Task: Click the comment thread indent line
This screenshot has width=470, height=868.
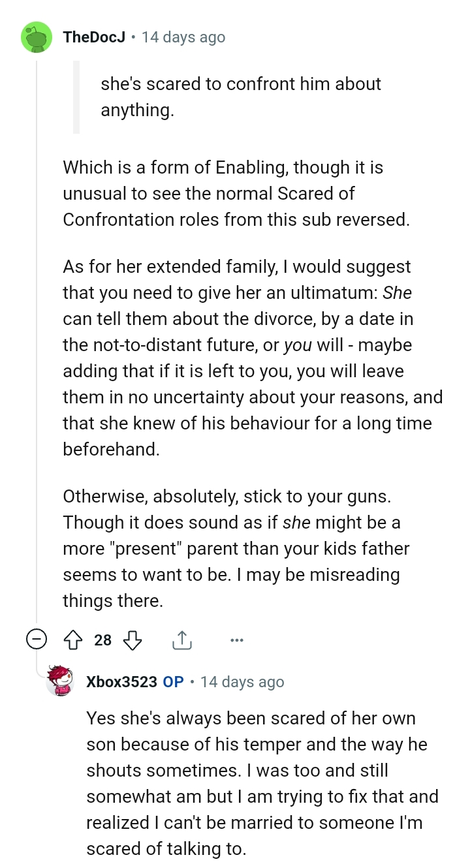Action: (x=37, y=326)
